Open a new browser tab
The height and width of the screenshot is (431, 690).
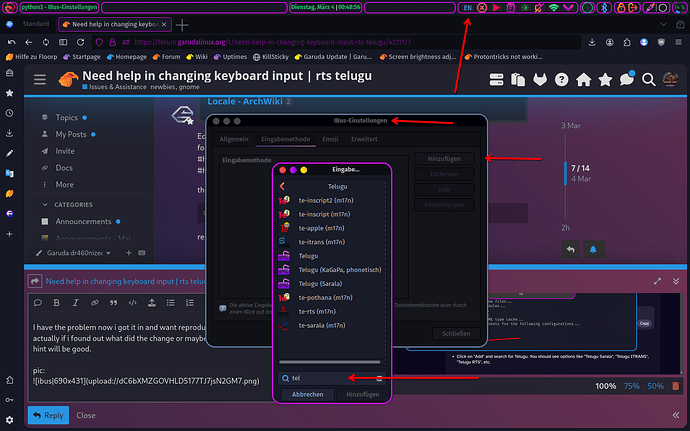(182, 25)
